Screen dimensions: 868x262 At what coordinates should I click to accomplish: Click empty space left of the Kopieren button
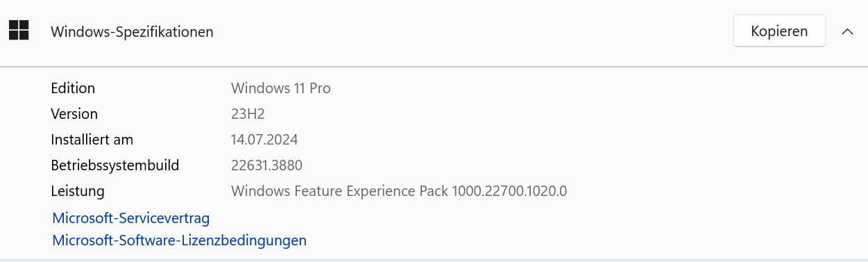(486, 31)
